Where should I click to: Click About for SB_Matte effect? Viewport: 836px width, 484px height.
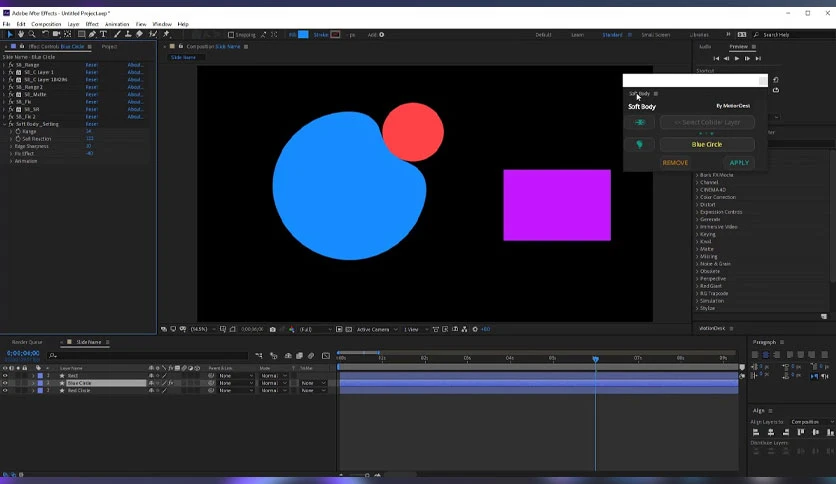tap(135, 94)
